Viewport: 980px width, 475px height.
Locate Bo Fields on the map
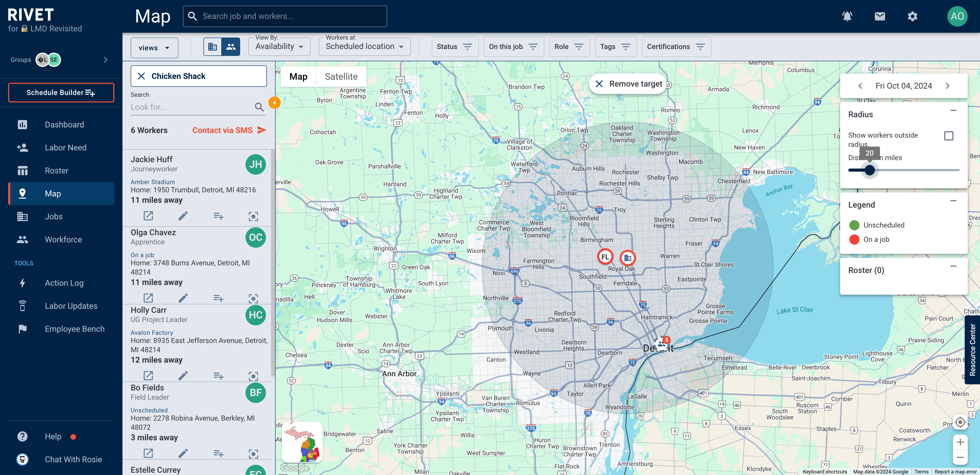click(x=253, y=454)
